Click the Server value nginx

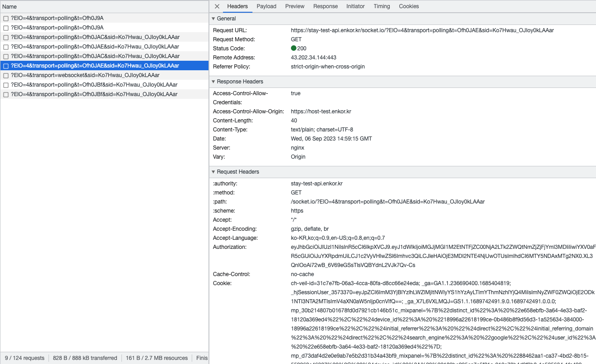297,148
